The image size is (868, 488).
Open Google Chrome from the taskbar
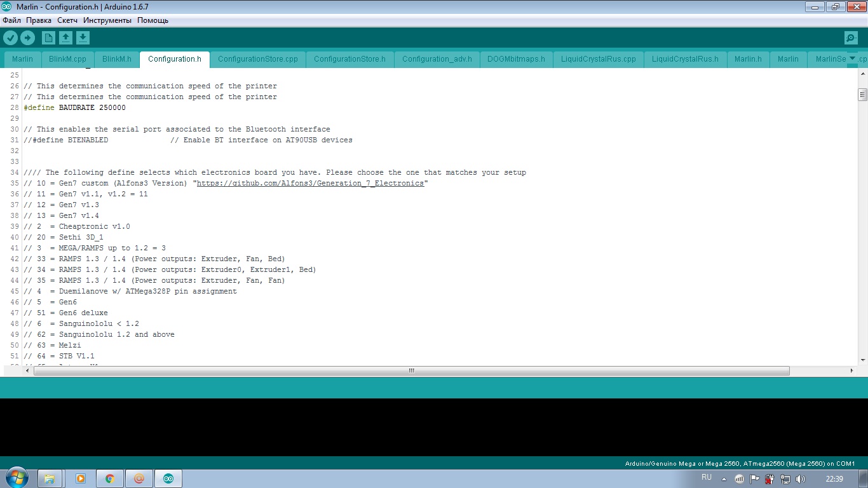[x=109, y=478]
